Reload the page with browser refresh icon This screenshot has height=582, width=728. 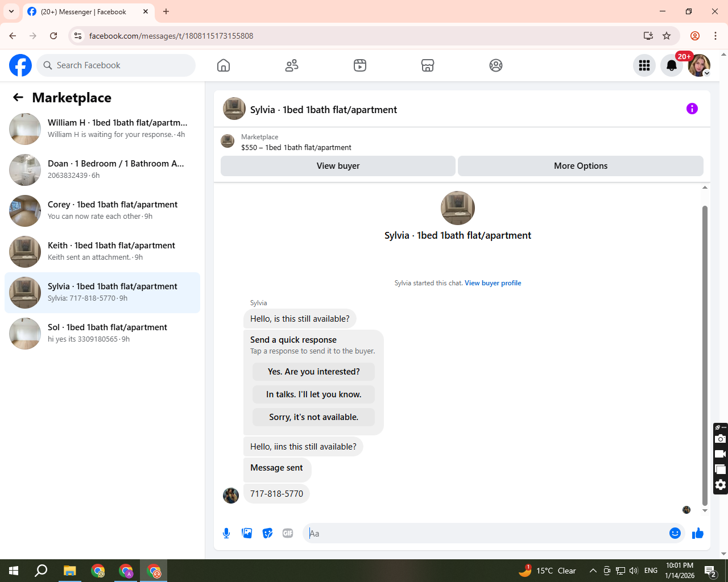[53, 36]
